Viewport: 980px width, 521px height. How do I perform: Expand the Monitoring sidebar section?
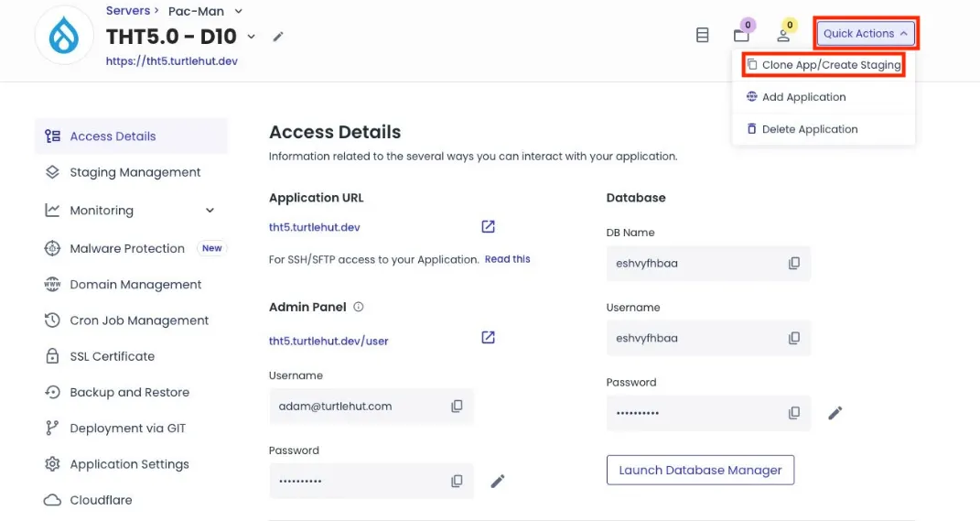click(x=210, y=211)
